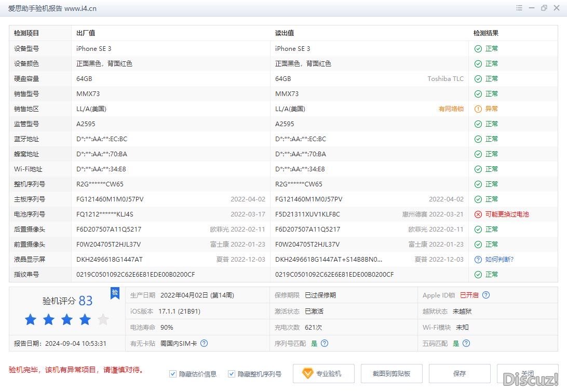Viewport: 567px width, 392px height.
Task: Select the read LCD serial DKH2496618G1447AT+S14B8BN0...
Action: coord(329,260)
